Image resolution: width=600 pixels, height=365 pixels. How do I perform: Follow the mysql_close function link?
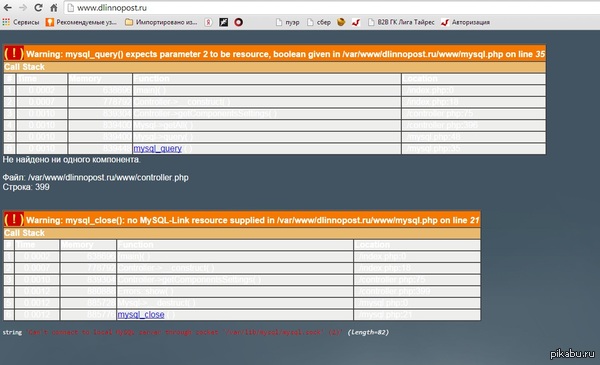coord(141,314)
